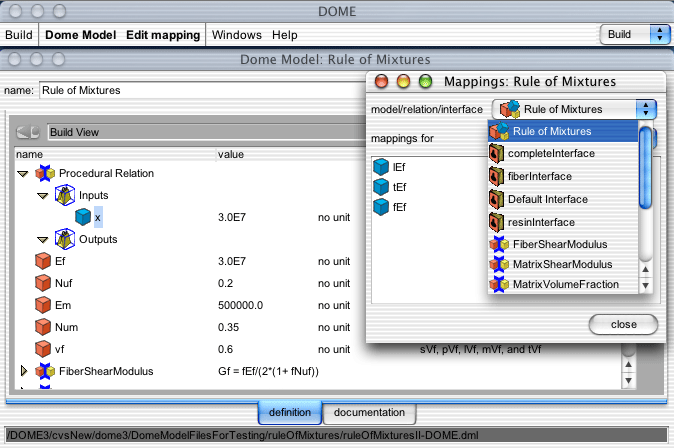This screenshot has height=448, width=674.
Task: Click the MatrixVolumeFraction relation icon in list
Action: 499,284
